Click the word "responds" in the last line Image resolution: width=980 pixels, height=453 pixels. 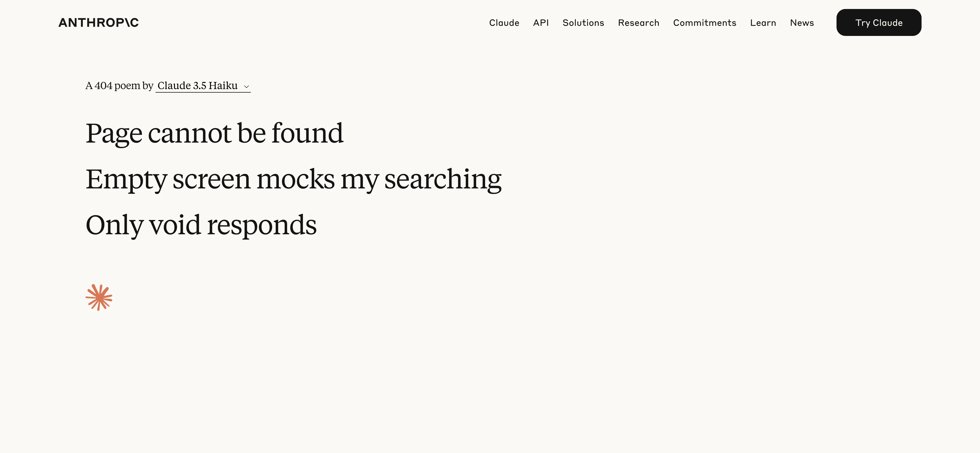click(x=262, y=225)
